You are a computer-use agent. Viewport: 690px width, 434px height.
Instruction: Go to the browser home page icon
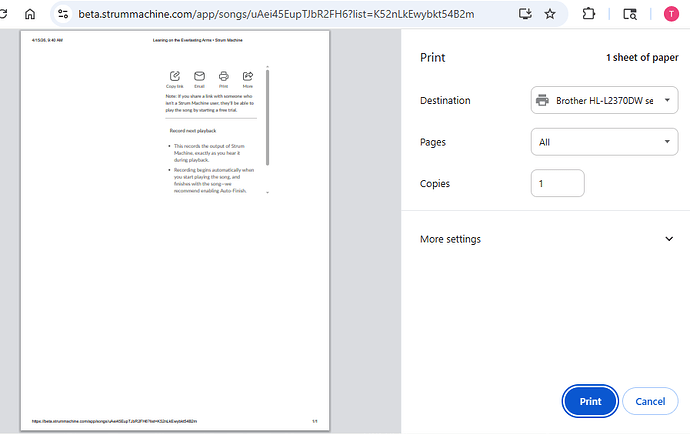[30, 15]
